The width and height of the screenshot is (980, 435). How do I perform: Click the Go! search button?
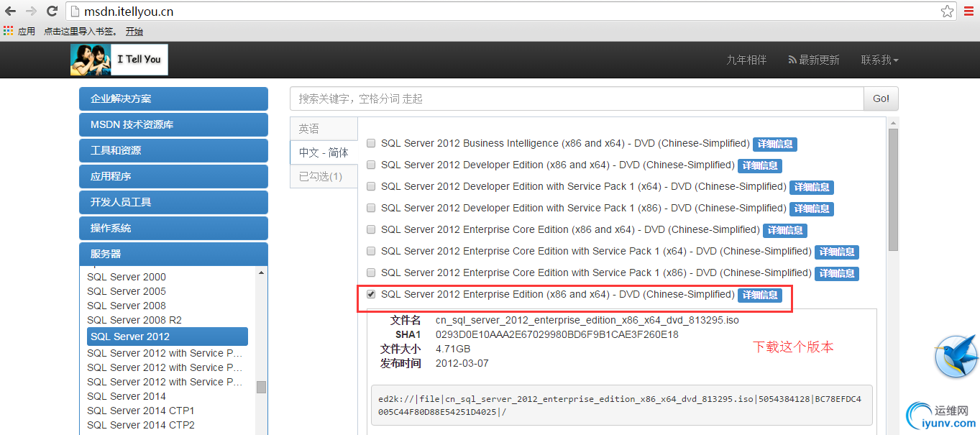coord(881,99)
